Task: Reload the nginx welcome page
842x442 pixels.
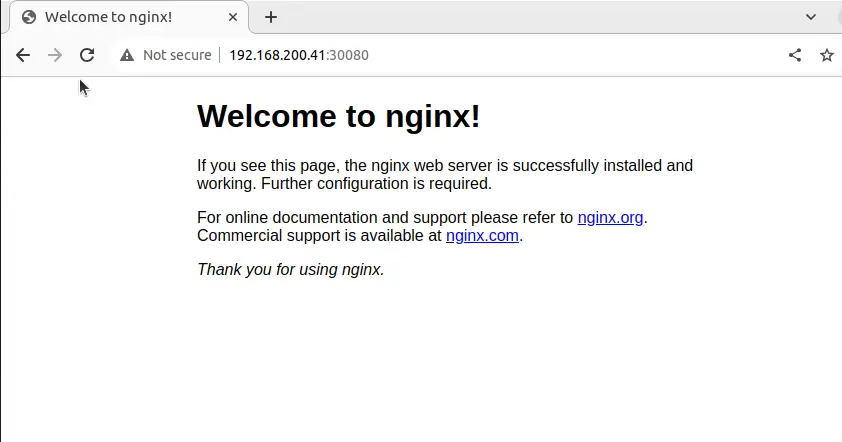Action: tap(87, 55)
